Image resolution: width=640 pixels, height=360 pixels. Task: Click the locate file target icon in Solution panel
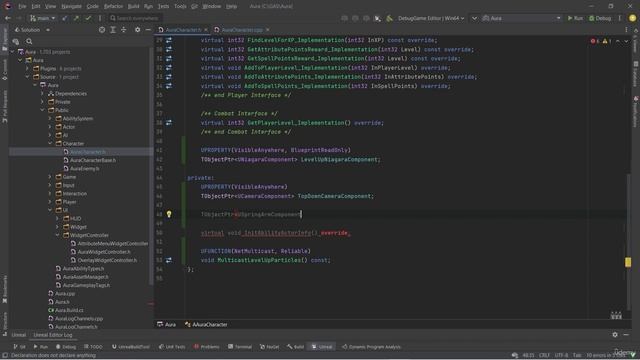point(102,30)
